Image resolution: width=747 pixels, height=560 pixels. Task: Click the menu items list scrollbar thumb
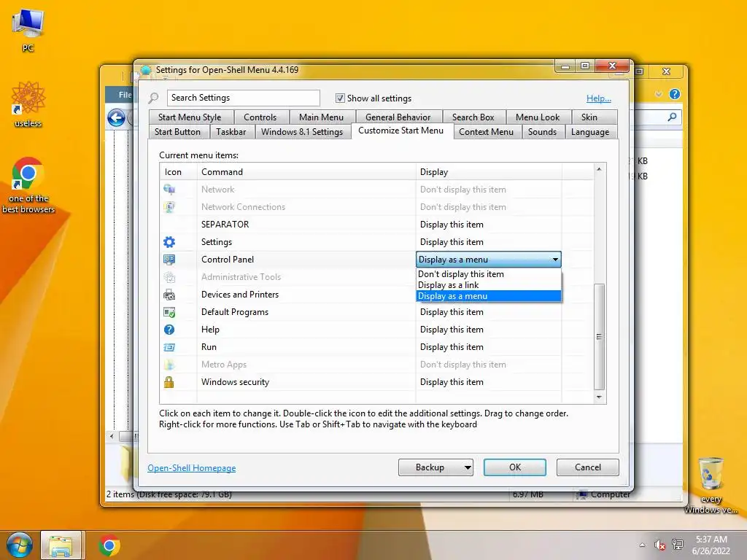pyautogui.click(x=600, y=337)
